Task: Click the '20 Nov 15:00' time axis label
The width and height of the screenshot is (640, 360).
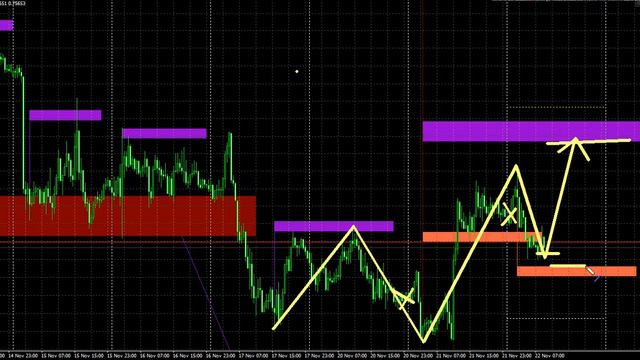Action: [x=385, y=356]
